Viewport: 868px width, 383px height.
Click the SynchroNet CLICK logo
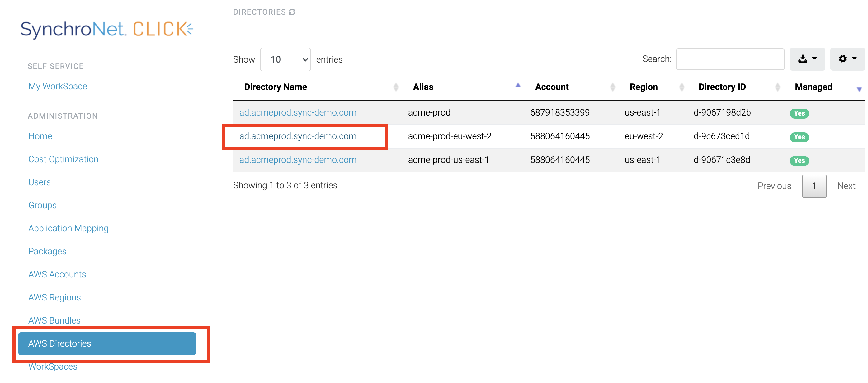point(106,29)
